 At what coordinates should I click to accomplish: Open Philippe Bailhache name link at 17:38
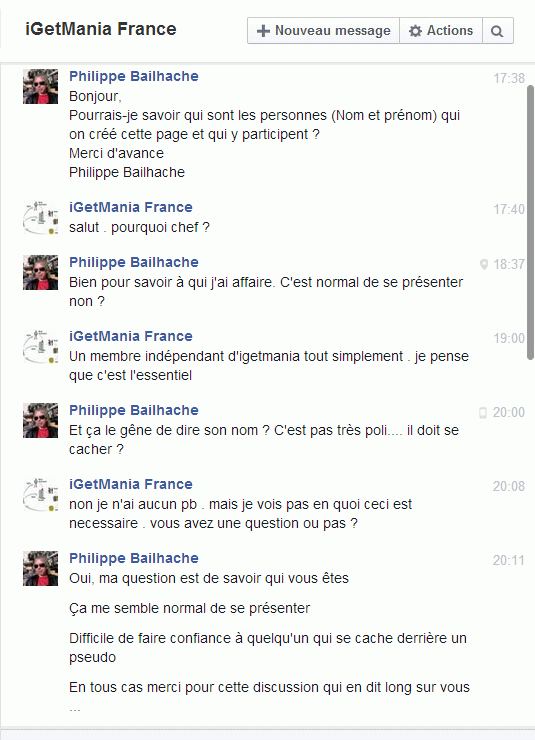[134, 76]
